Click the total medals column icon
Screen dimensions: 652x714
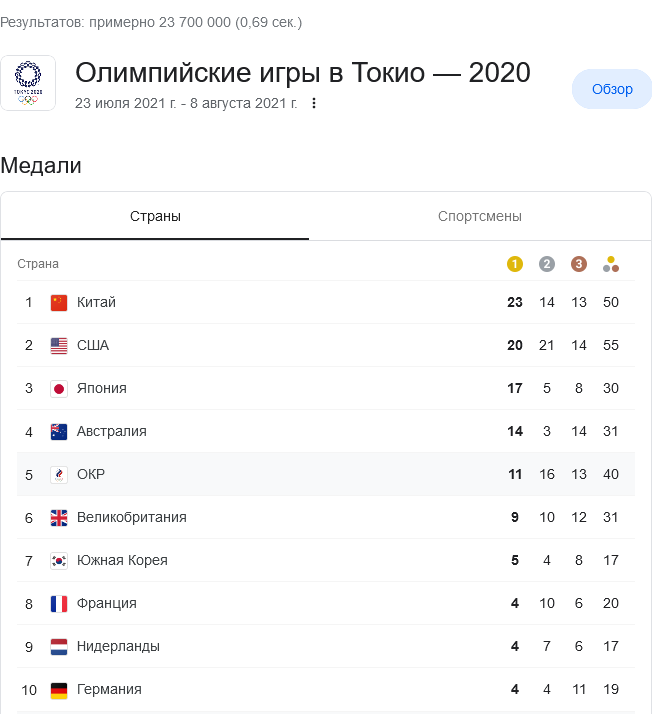click(x=611, y=264)
